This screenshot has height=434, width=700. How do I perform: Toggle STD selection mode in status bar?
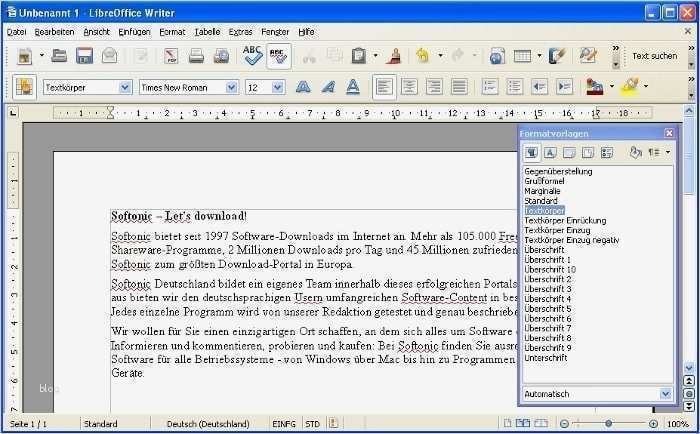312,424
